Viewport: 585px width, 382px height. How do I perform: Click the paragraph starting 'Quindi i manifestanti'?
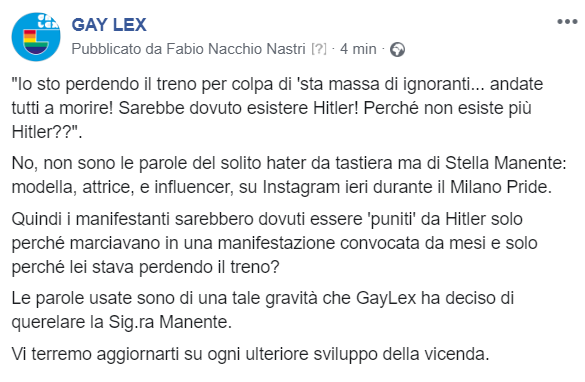(x=275, y=243)
